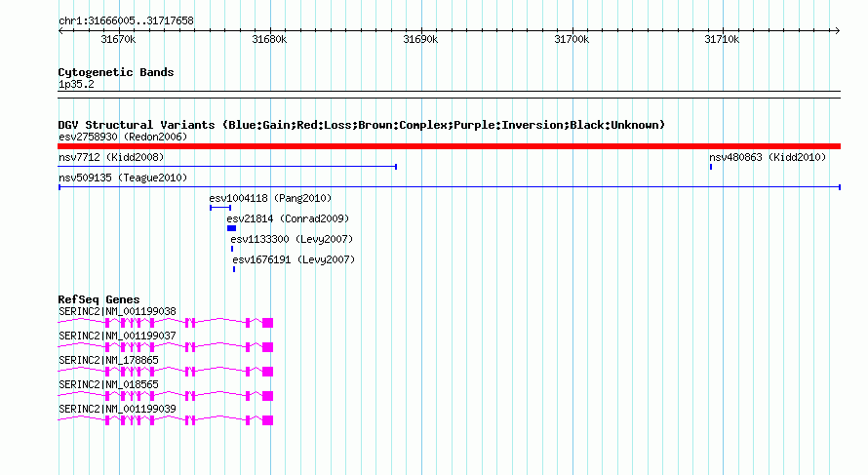Viewport: 868px width, 475px height.
Task: Click the SERINC2 NM_018565 gene model glyph
Action: (166, 396)
